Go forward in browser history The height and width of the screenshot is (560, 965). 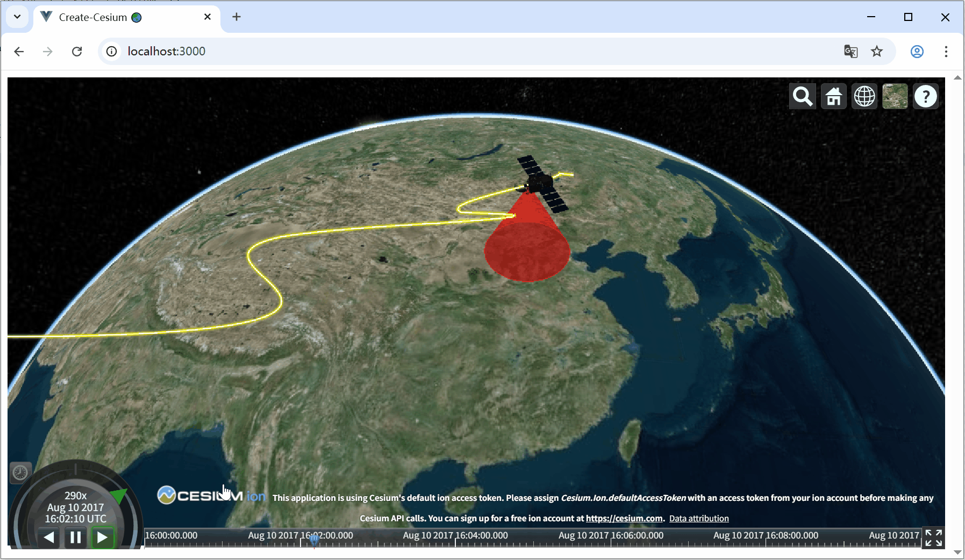tap(48, 52)
